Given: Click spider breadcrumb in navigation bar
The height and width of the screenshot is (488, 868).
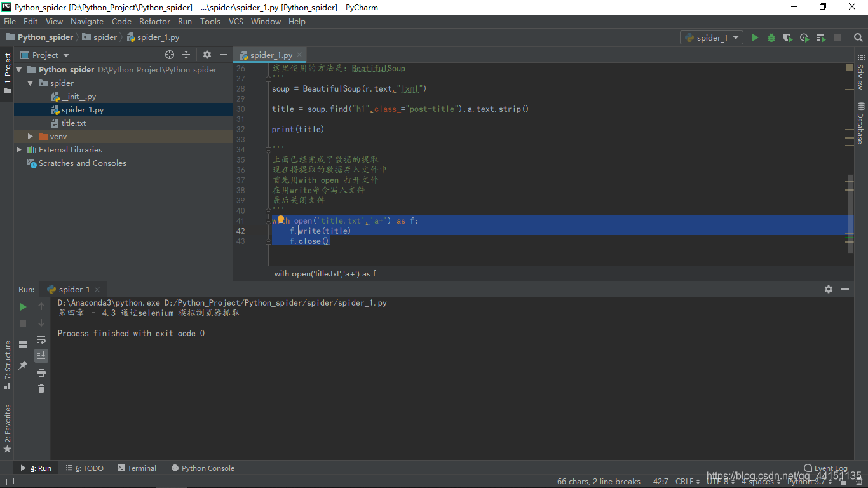Looking at the screenshot, I should pyautogui.click(x=100, y=37).
